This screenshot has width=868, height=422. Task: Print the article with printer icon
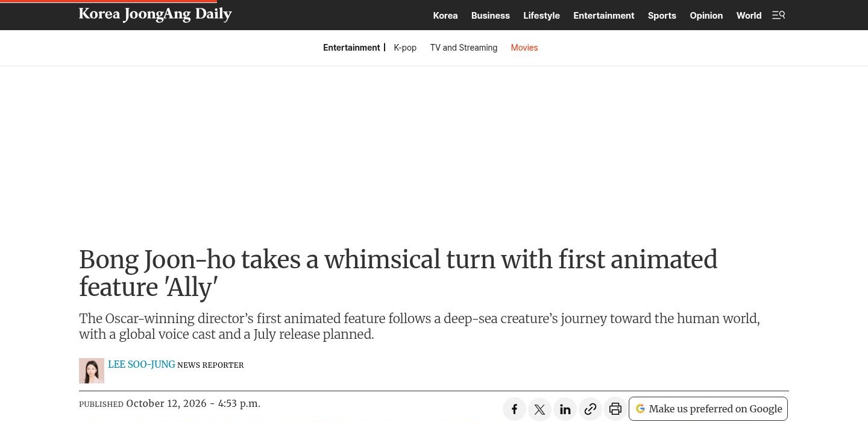615,409
